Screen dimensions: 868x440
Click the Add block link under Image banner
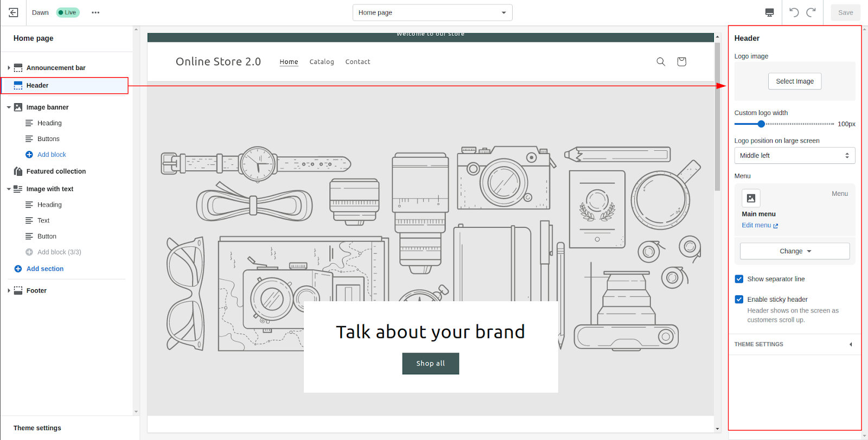52,155
